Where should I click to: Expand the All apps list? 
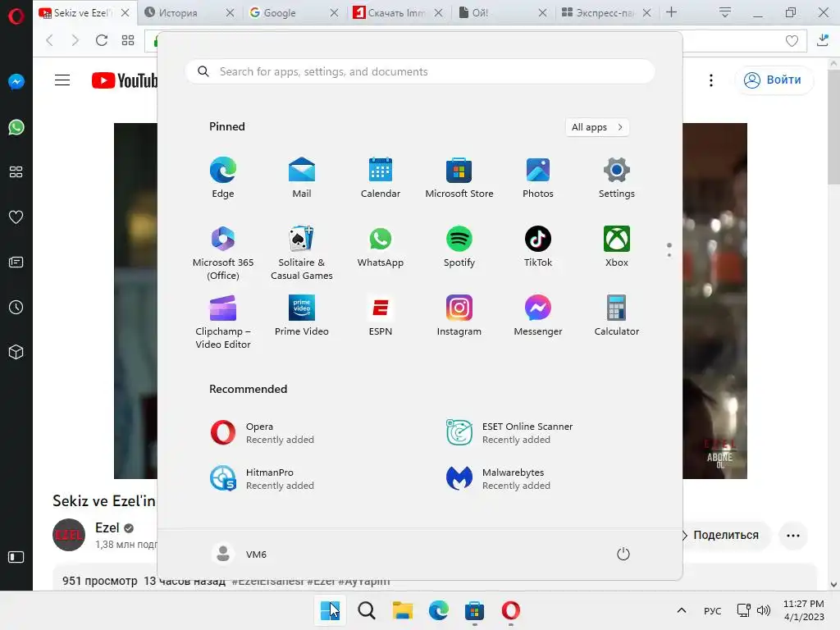coord(597,127)
